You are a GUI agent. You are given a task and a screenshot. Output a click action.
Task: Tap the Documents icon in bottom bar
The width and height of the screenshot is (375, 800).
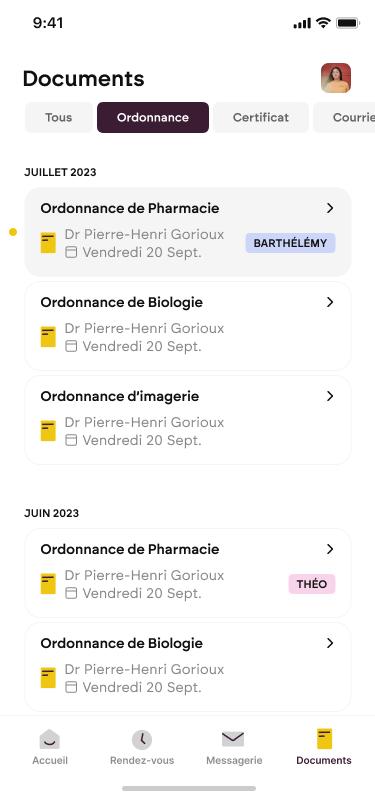[x=324, y=739]
